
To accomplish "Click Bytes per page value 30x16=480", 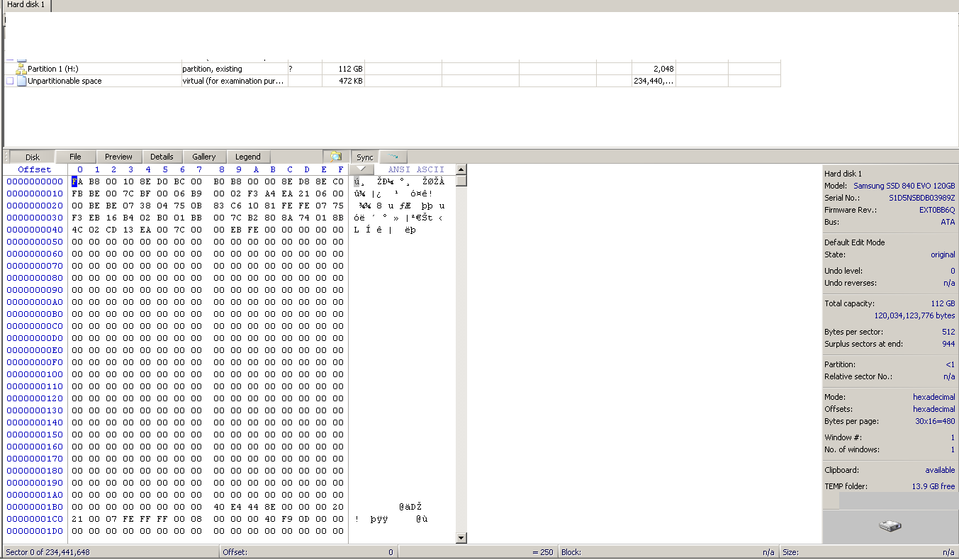I will (x=935, y=421).
